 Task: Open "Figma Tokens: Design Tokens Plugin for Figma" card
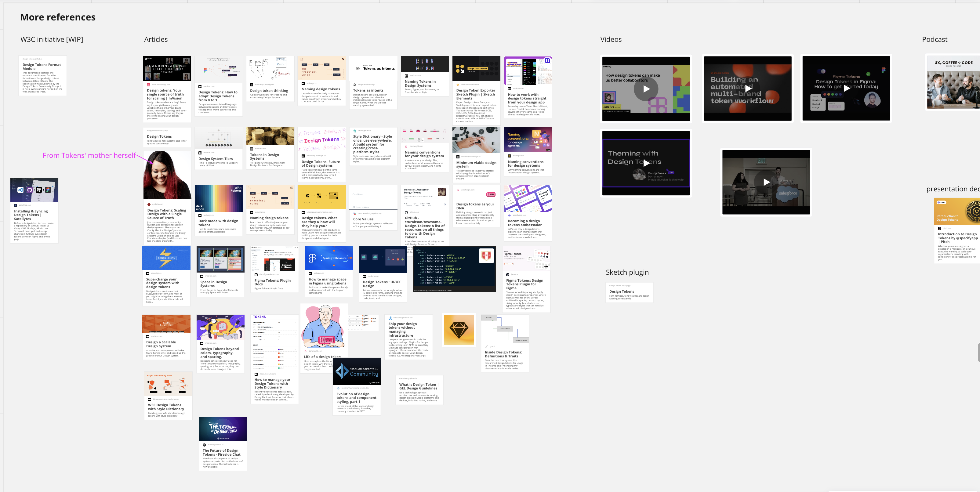(527, 279)
